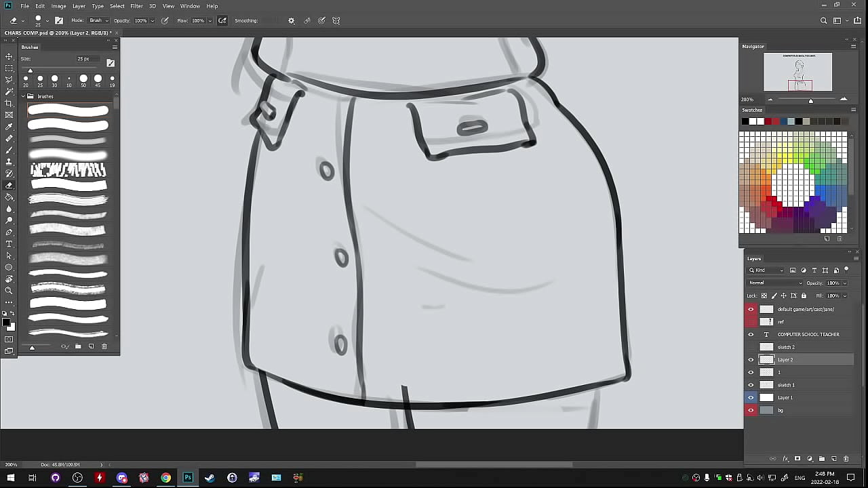Click the foreground color swatch
The image size is (868, 488).
[5, 322]
